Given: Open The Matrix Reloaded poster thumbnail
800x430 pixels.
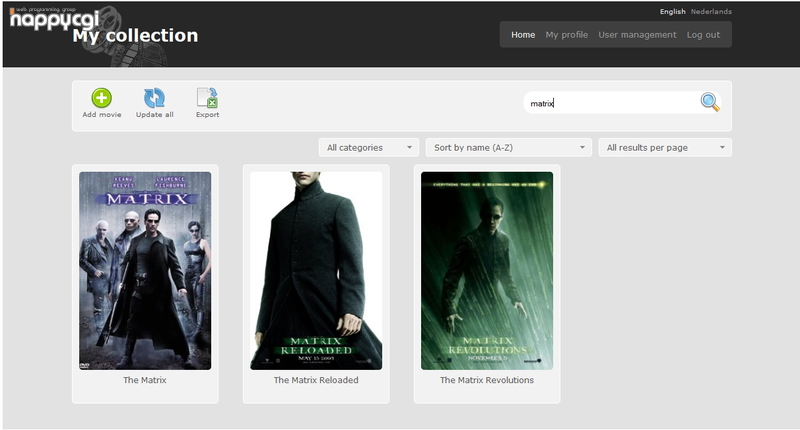Looking at the screenshot, I should tap(316, 270).
